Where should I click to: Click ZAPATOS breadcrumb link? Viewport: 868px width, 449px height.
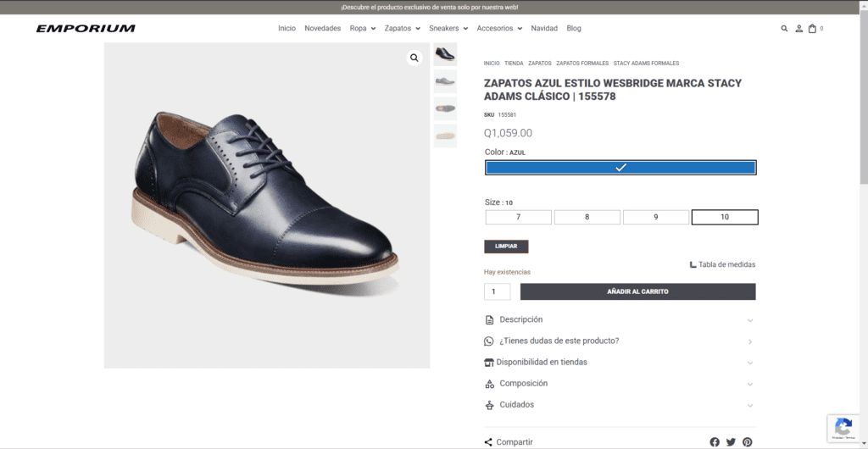tap(540, 64)
